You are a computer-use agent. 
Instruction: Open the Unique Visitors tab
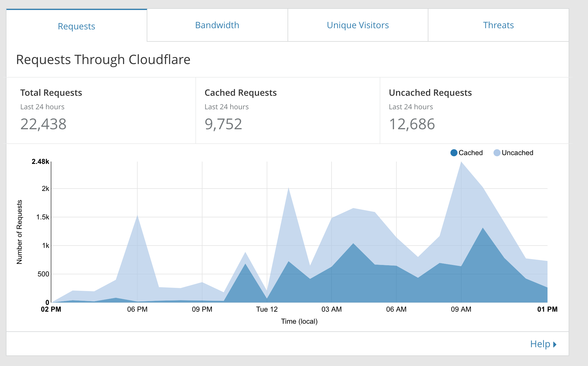point(358,25)
